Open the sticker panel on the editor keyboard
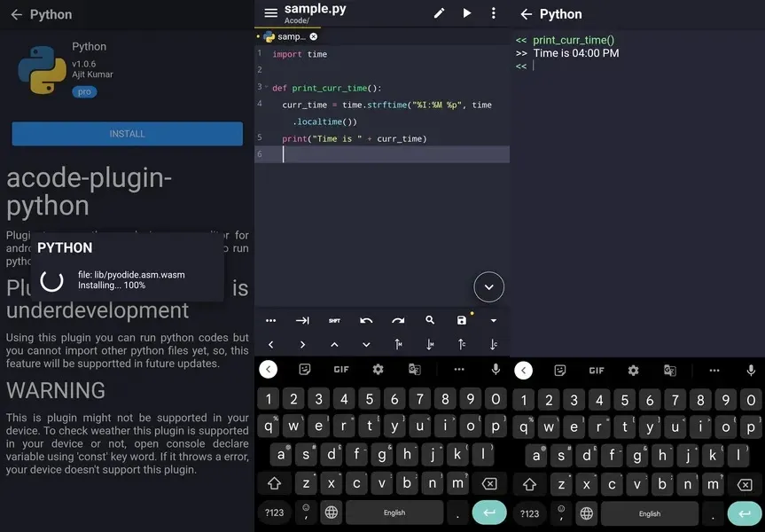The height and width of the screenshot is (532, 765). [x=304, y=370]
